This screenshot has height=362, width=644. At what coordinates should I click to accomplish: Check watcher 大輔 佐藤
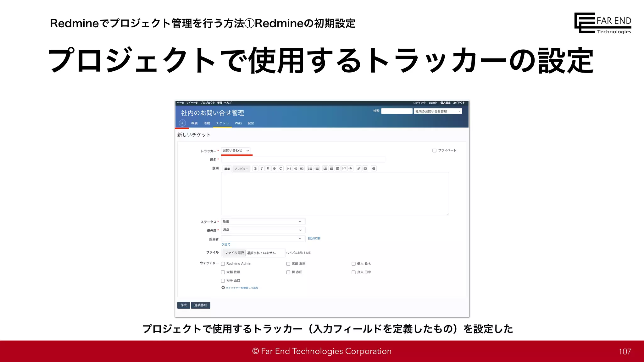tap(223, 272)
